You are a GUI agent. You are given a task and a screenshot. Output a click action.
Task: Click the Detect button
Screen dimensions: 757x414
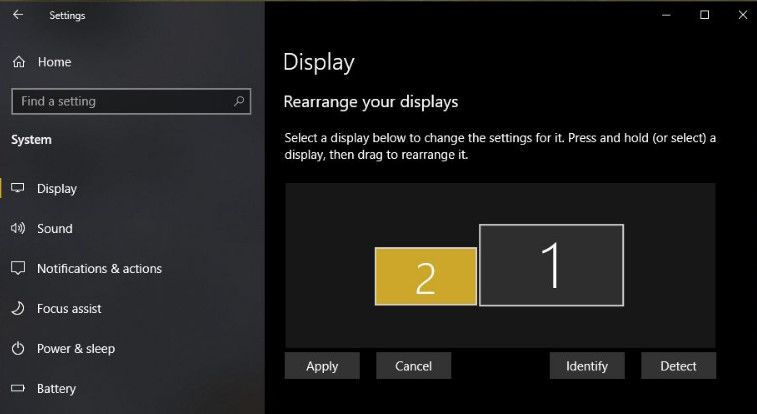(x=678, y=366)
